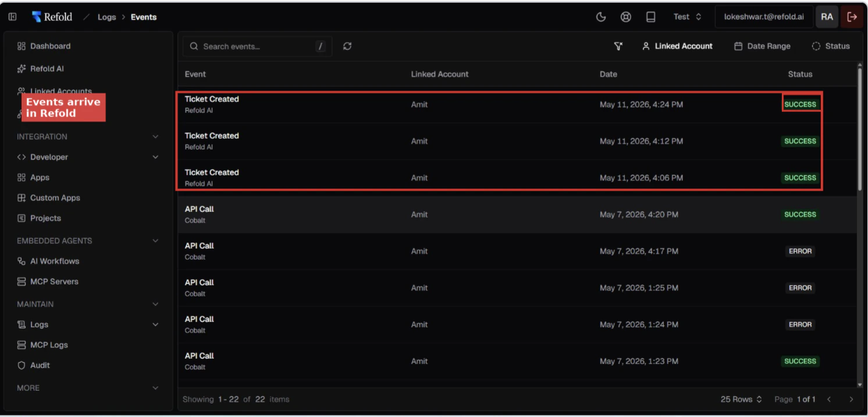Click the AI Workflows icon

(x=22, y=261)
